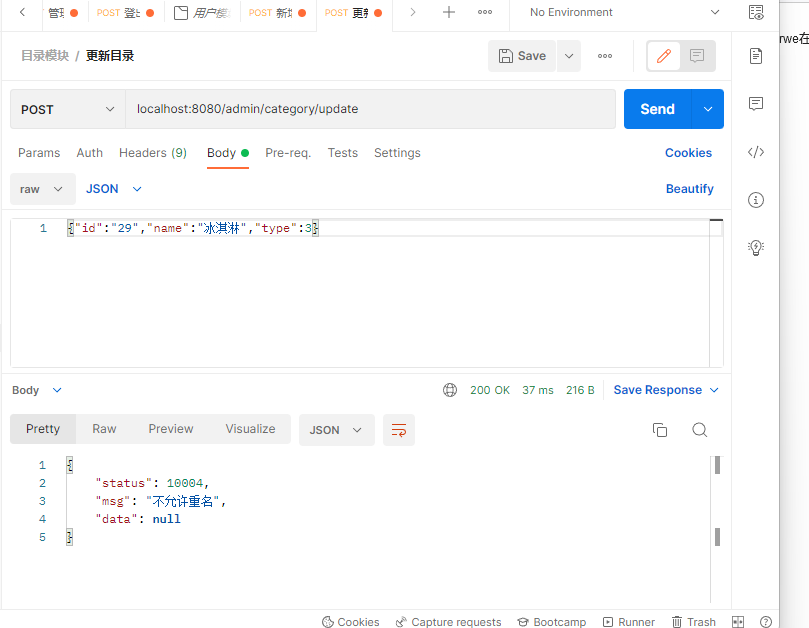Select Visualize response view
Viewport: 809px width, 628px height.
coord(250,429)
